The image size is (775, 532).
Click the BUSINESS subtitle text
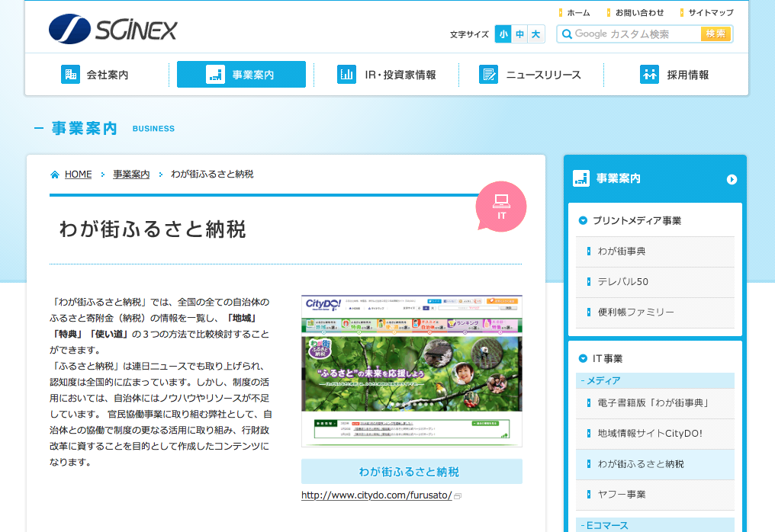pos(154,129)
